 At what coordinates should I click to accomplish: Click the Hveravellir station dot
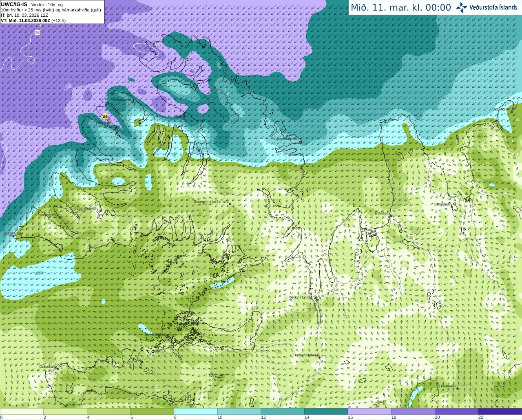point(458,388)
